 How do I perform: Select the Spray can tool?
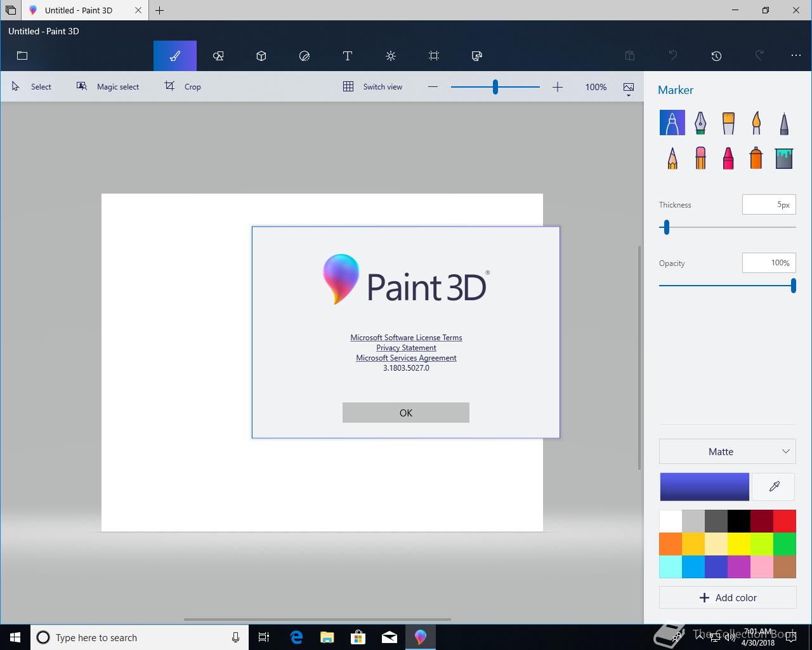click(756, 158)
